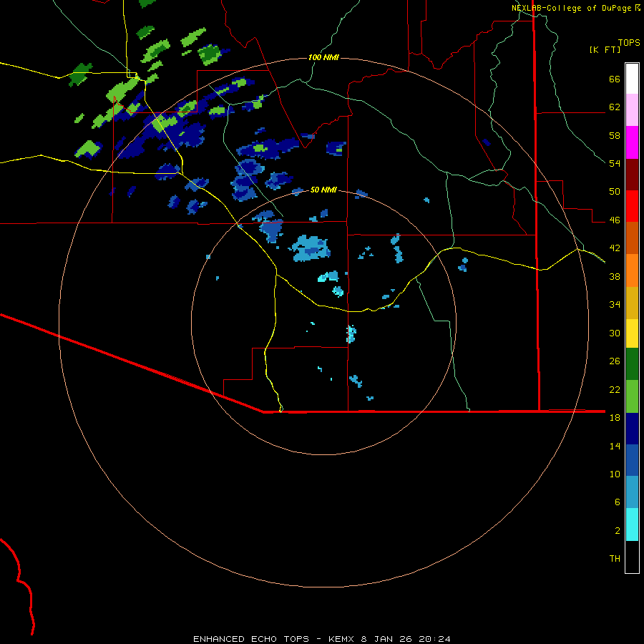Screen dimensions: 644x644
Task: Choose the light green legend swatch
Action: (632, 396)
